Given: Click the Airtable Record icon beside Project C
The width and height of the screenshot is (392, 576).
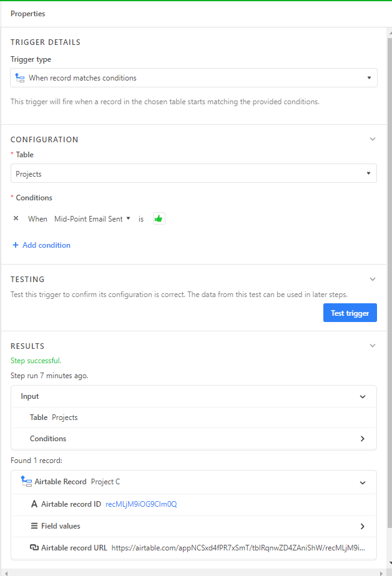Looking at the screenshot, I should (26, 481).
